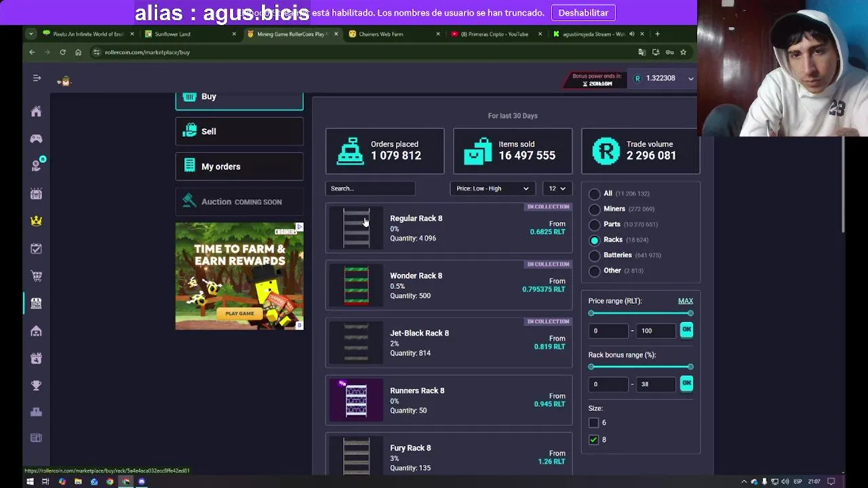This screenshot has width=868, height=488.
Task: Confirm price range with OK button
Action: [686, 330]
